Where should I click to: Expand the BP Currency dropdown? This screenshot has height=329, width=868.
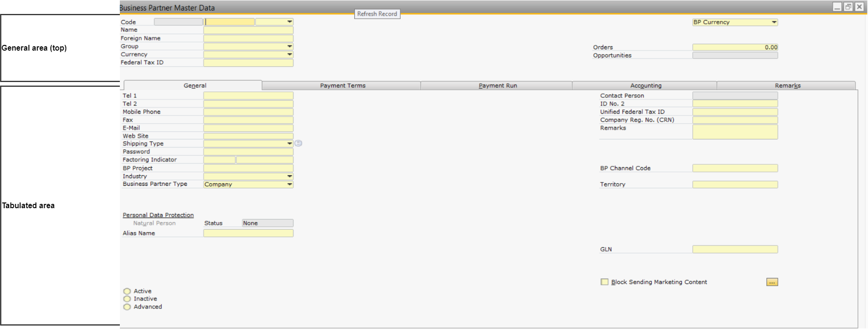tap(774, 22)
